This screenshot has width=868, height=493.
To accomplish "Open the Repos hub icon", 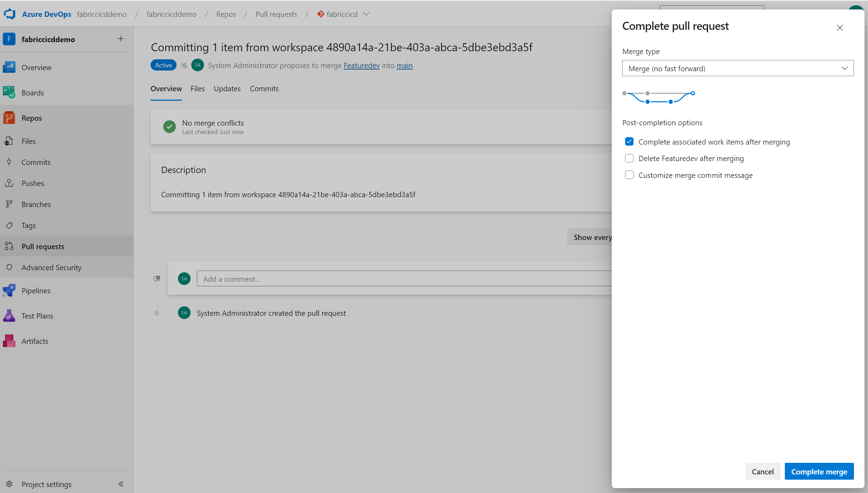I will coord(9,118).
